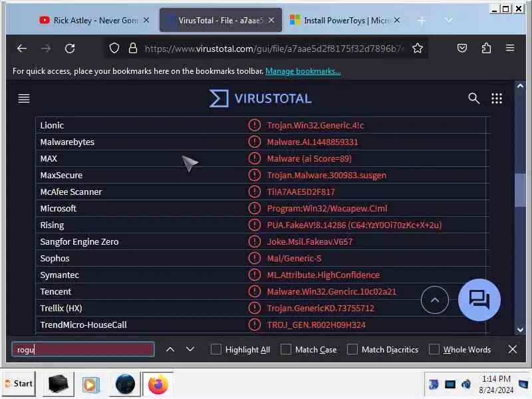This screenshot has height=399, width=532.
Task: Select the VirusTotal File tab
Action: tap(221, 21)
